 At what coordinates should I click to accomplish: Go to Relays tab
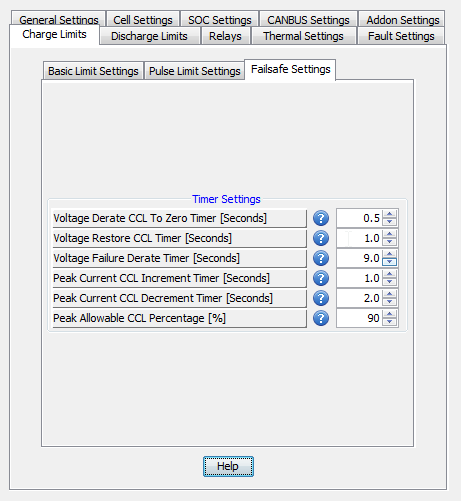tap(225, 36)
